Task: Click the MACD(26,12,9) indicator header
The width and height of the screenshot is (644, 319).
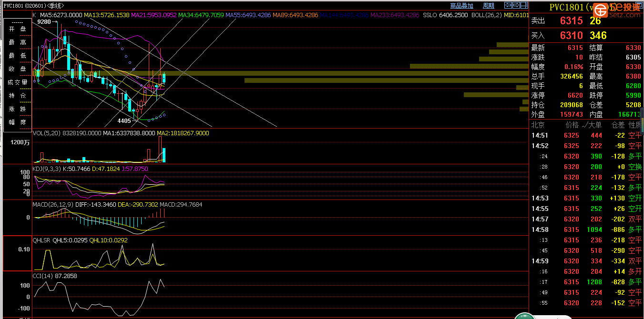Action: pyautogui.click(x=53, y=205)
